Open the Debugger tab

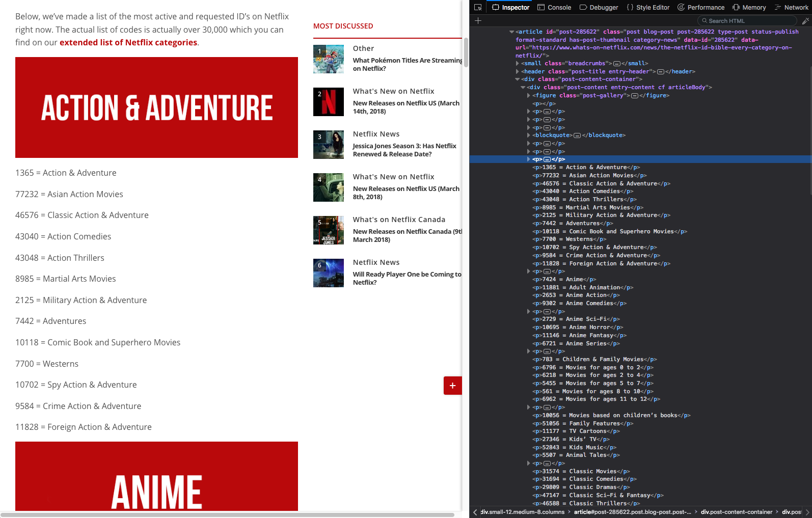599,7
